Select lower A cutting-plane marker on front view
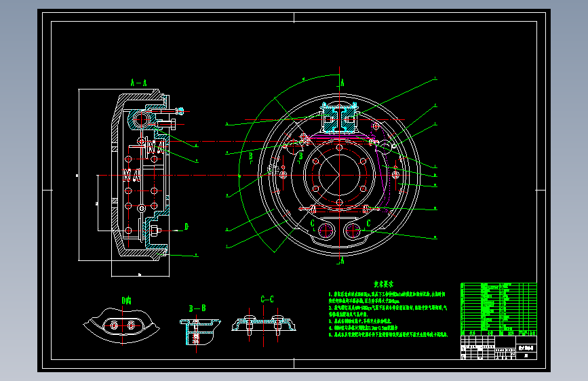 click(x=342, y=260)
